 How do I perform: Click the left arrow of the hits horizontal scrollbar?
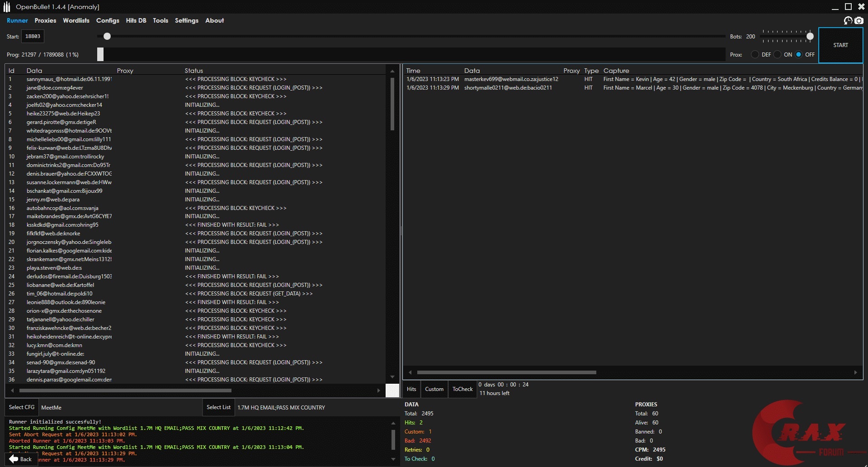pyautogui.click(x=410, y=372)
